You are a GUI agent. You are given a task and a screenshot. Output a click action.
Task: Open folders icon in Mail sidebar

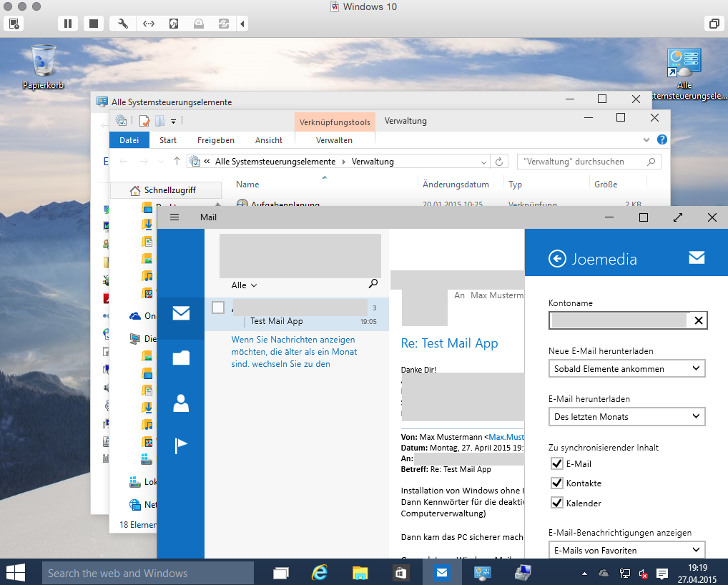tap(181, 358)
